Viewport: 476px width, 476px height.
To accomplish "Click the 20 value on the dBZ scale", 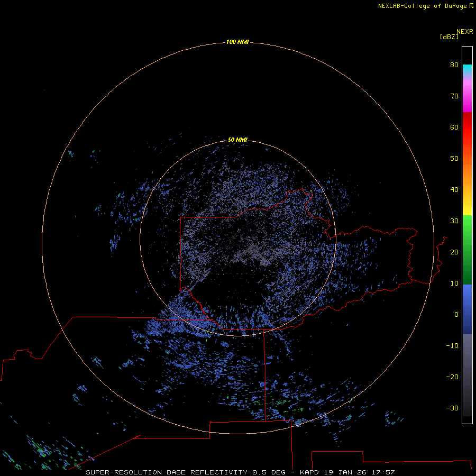I will [454, 252].
